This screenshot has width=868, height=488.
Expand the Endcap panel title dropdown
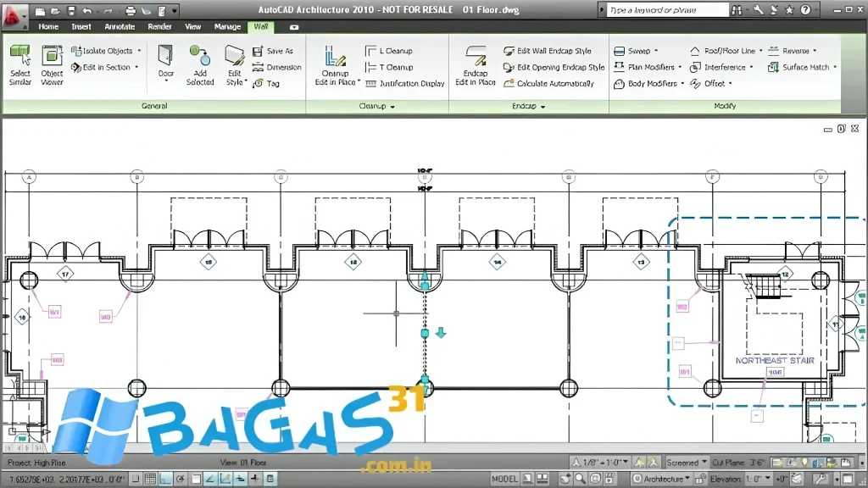tap(529, 106)
